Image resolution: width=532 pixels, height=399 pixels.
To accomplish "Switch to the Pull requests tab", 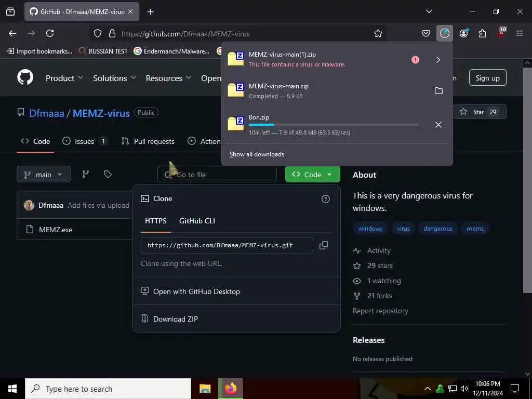I will pos(148,141).
